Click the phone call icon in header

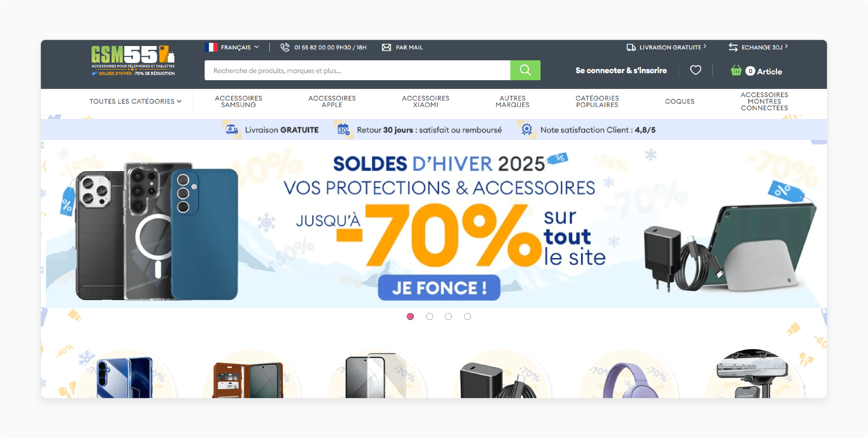pos(285,47)
